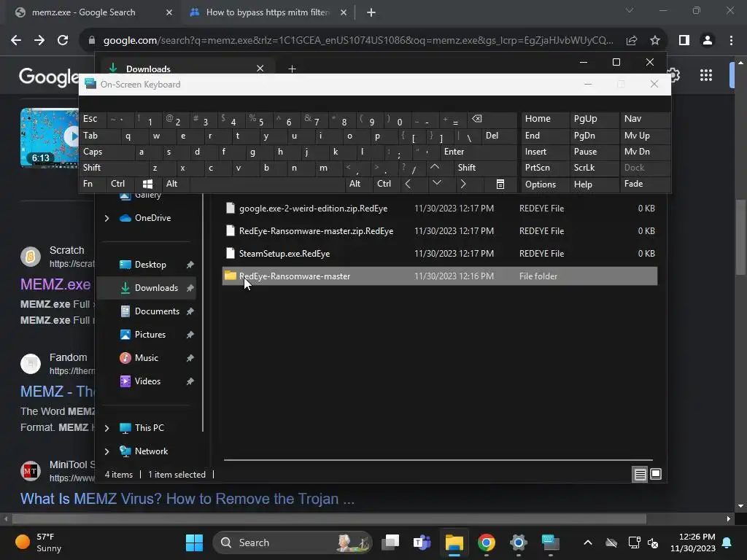747x560 pixels.
Task: Open Task View from the taskbar
Action: (390, 542)
